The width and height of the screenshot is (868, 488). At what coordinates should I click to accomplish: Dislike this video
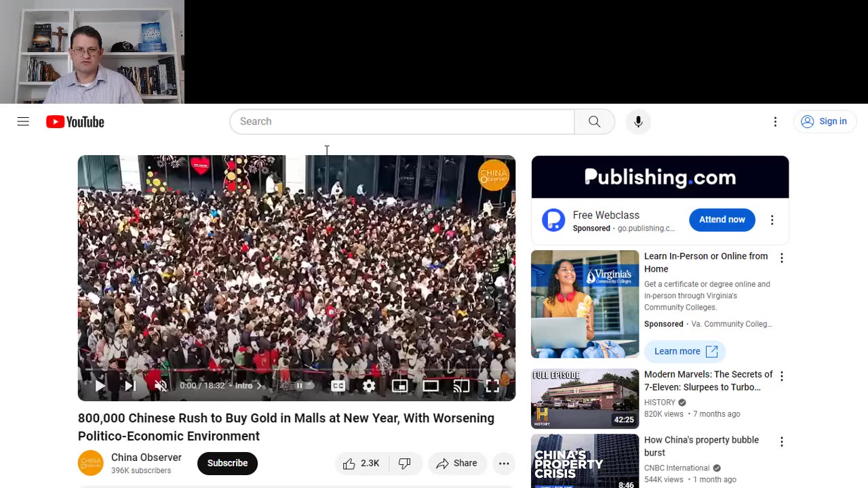tap(405, 464)
